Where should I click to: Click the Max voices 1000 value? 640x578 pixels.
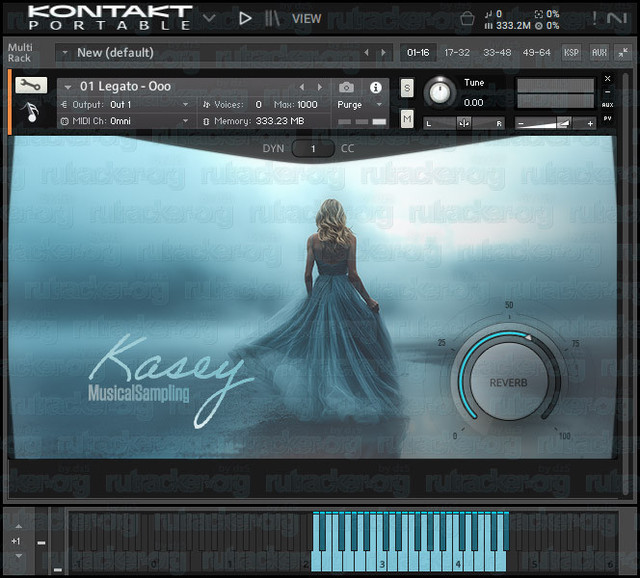[x=307, y=105]
